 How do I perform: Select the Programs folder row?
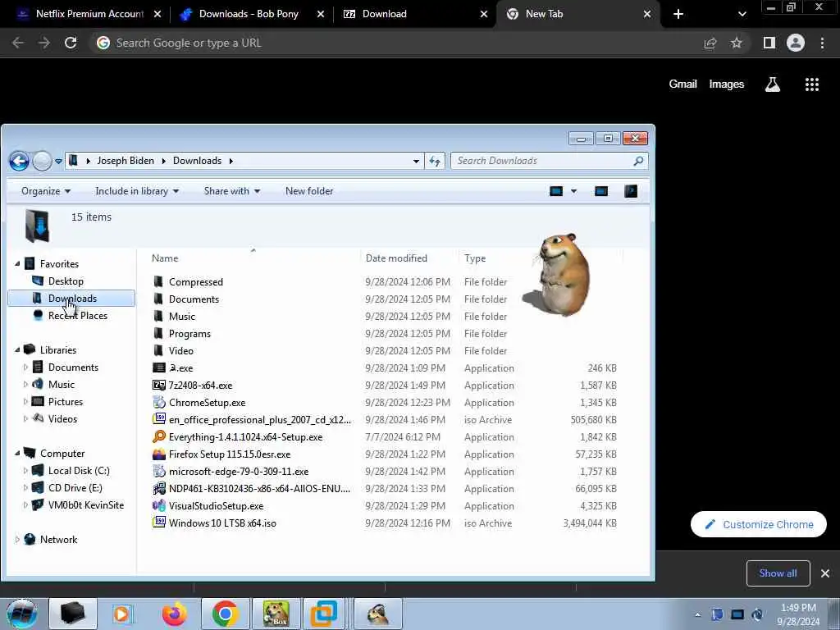(384, 333)
